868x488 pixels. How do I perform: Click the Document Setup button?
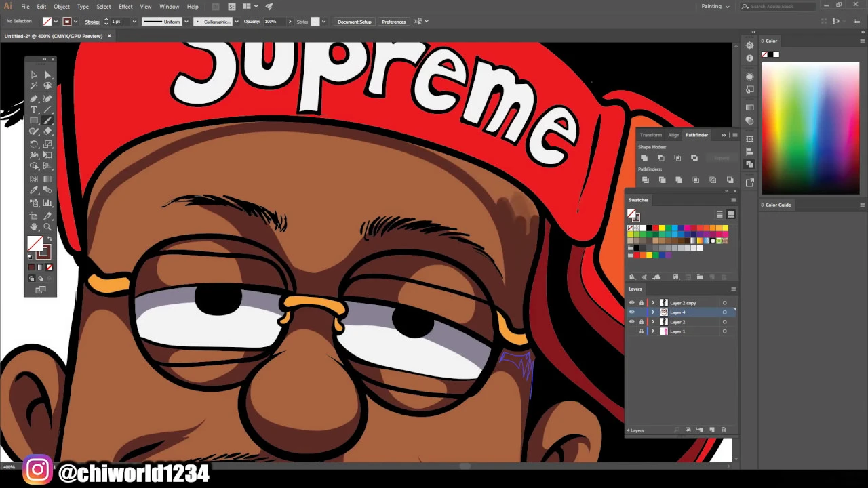(x=355, y=22)
